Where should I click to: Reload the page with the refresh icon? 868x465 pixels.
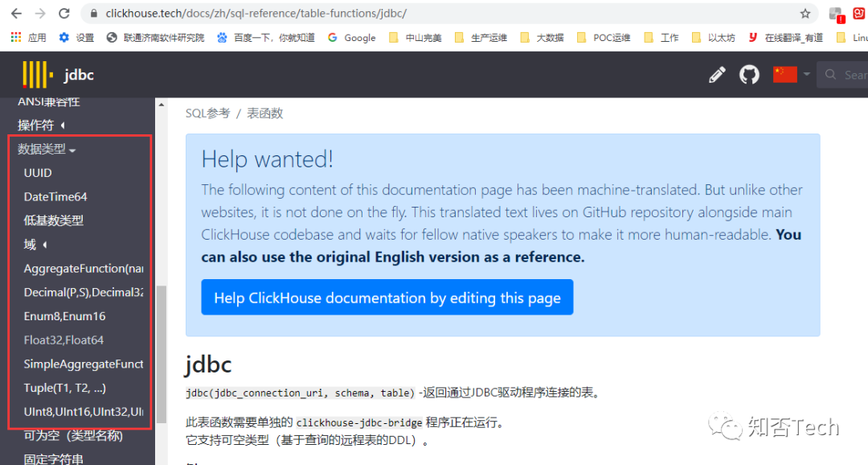(x=64, y=14)
